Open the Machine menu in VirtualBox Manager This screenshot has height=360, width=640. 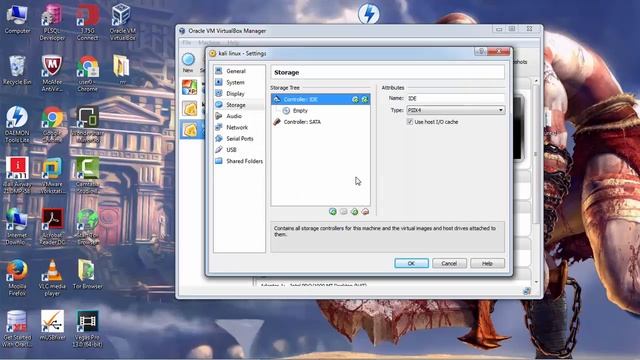click(209, 42)
